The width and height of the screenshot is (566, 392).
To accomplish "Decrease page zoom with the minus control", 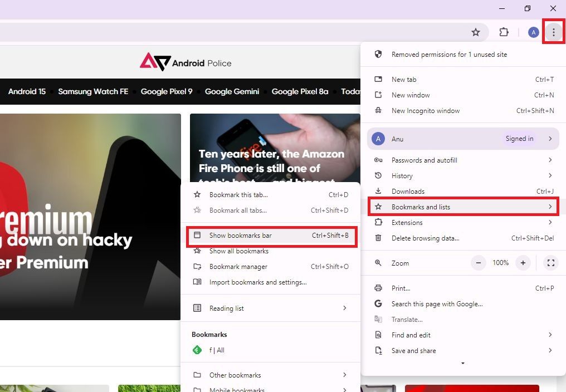I will point(478,262).
